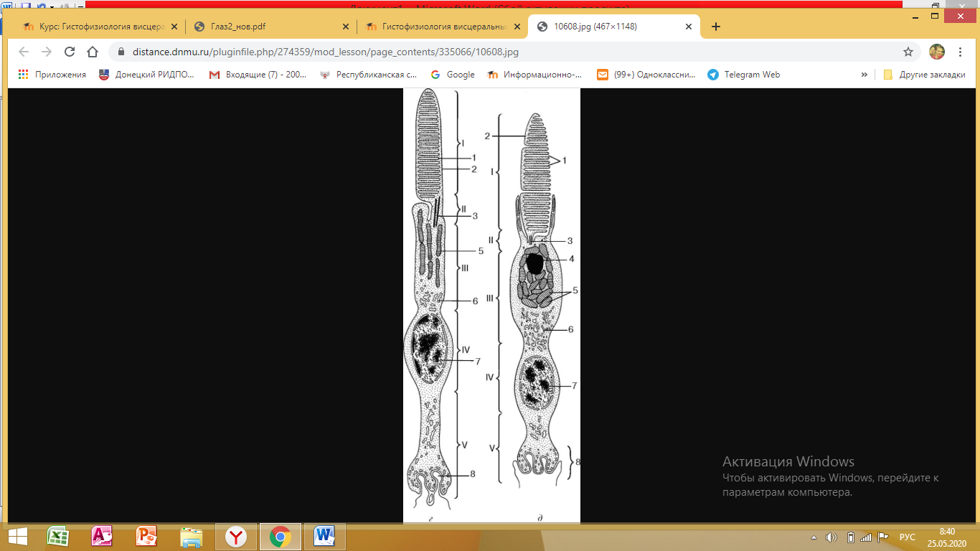Bookmark this page with the star icon
This screenshot has height=551, width=980.
click(x=908, y=52)
